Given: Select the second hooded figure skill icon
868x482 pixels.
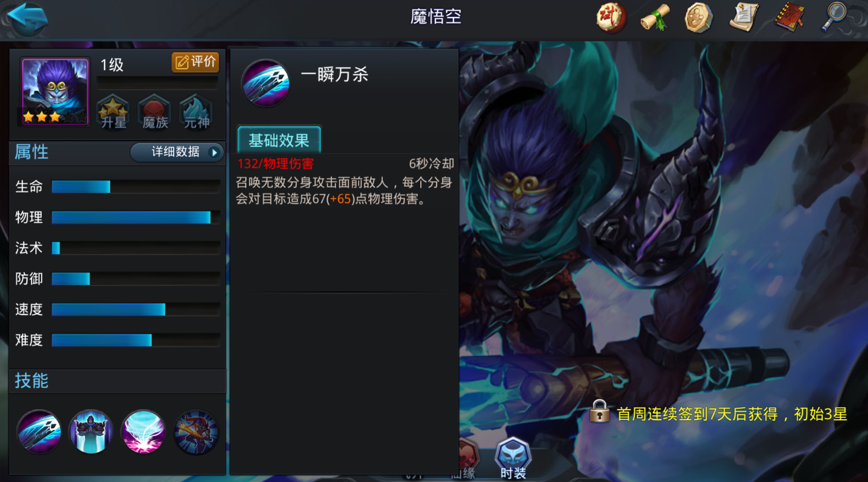Looking at the screenshot, I should (x=91, y=432).
